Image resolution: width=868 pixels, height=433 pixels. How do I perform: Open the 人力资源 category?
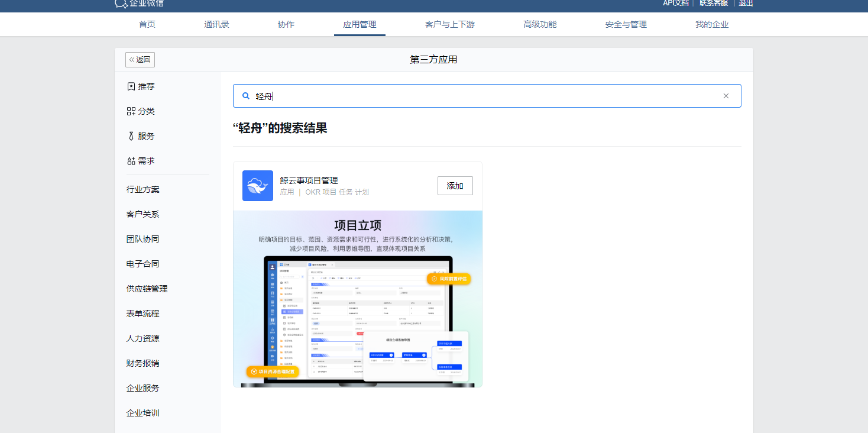tap(143, 338)
